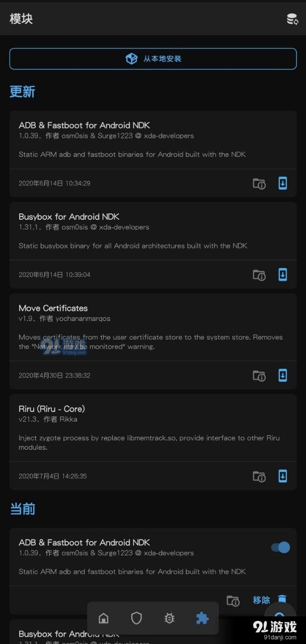
Task: Show info for Move Certificates module
Action: pos(259,375)
